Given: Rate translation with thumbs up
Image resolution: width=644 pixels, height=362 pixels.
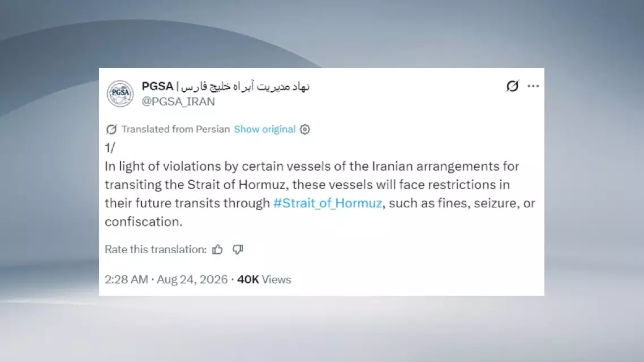Looking at the screenshot, I should coord(217,249).
